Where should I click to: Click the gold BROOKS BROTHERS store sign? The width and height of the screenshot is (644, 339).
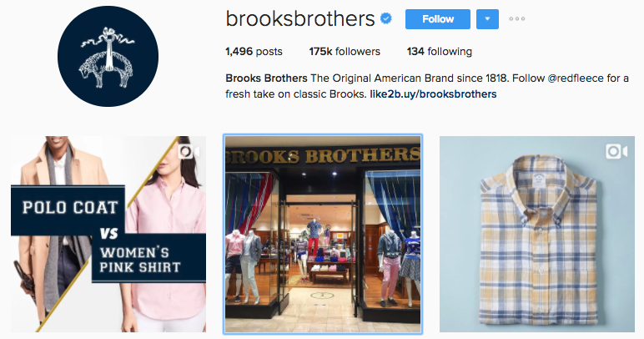323,156
